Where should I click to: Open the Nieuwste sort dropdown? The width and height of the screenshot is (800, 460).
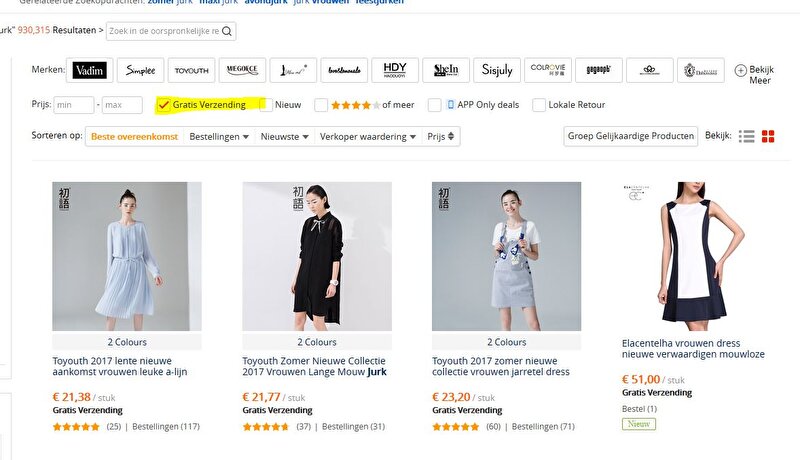click(x=284, y=137)
